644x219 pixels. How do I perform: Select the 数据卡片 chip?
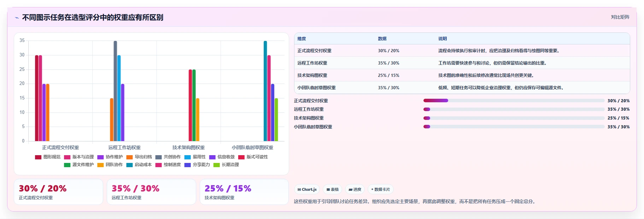(381, 189)
